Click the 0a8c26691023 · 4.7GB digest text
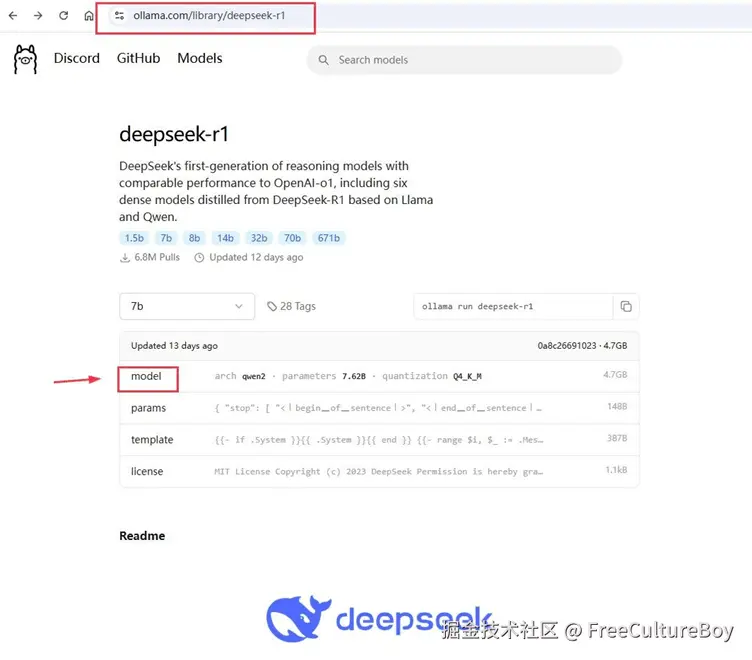752x660 pixels. pos(582,345)
